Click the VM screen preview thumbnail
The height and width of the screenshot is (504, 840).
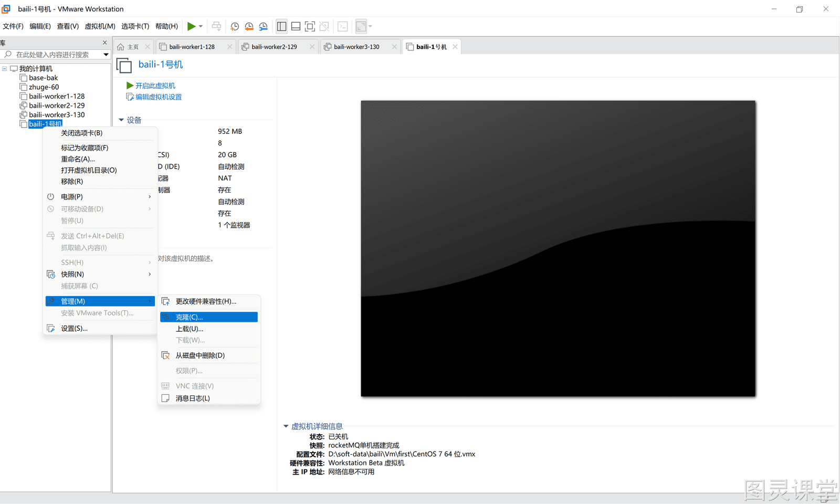pyautogui.click(x=558, y=248)
